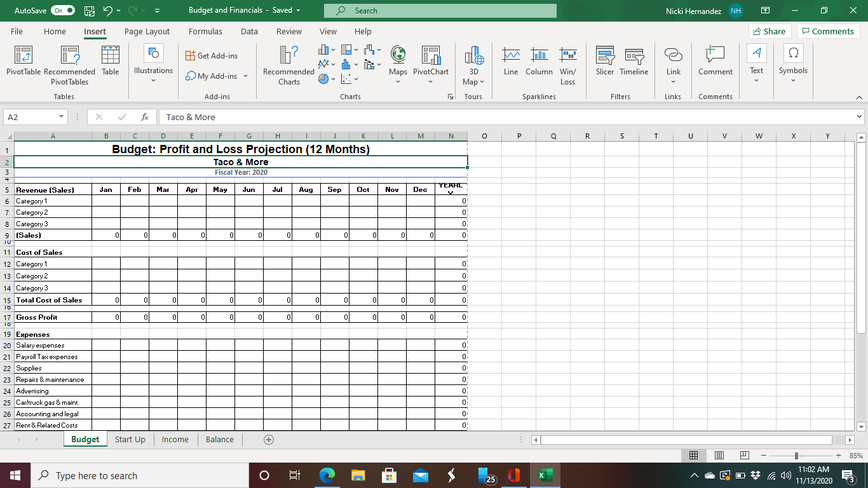Viewport: 868px width, 488px height.
Task: Switch to the Review tab
Action: coord(289,31)
